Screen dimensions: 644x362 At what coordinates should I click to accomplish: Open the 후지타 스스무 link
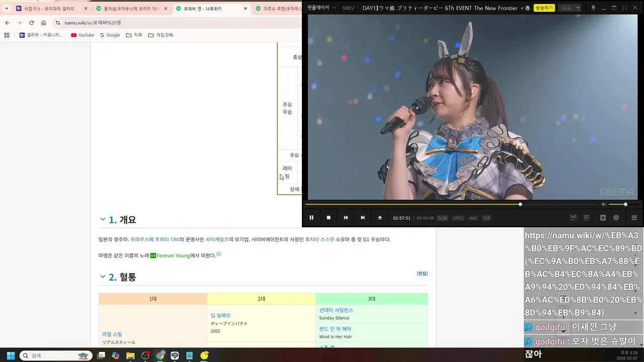[319, 239]
